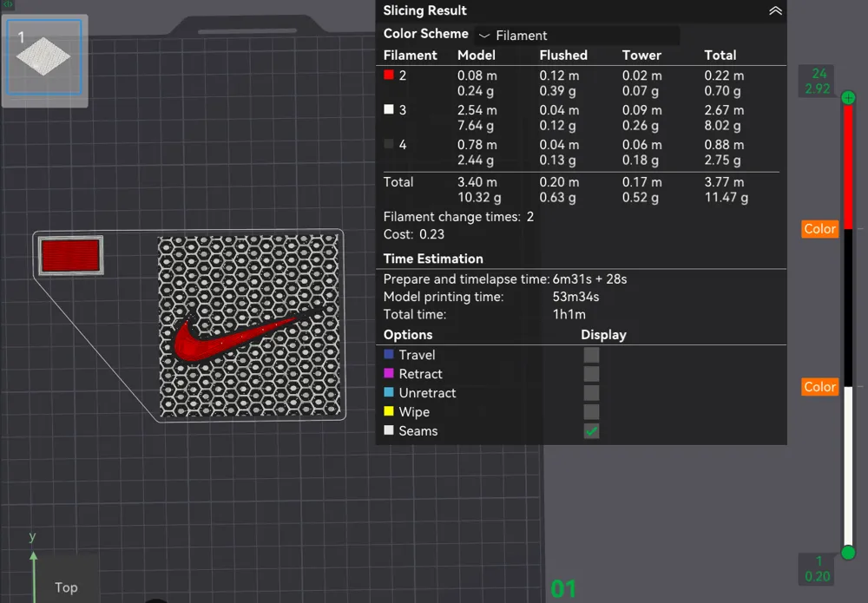Click the blue Travel legend swatch
868x603 pixels.
(389, 354)
